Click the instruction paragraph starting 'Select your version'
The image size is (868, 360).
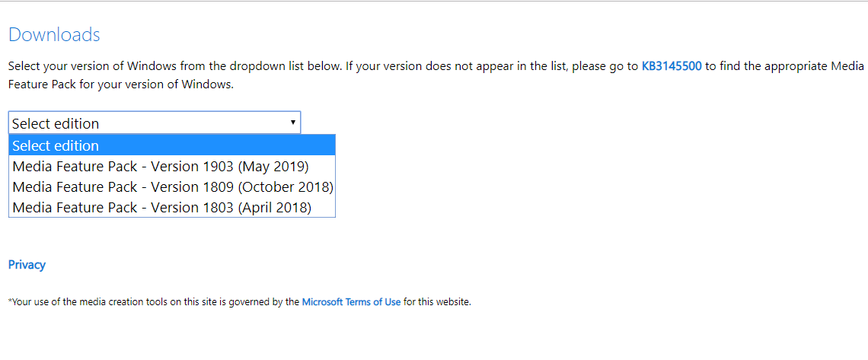174,66
